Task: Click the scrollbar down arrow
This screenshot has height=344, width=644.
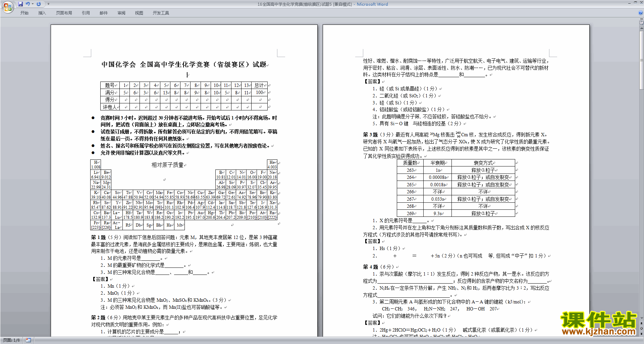Action: (x=642, y=318)
